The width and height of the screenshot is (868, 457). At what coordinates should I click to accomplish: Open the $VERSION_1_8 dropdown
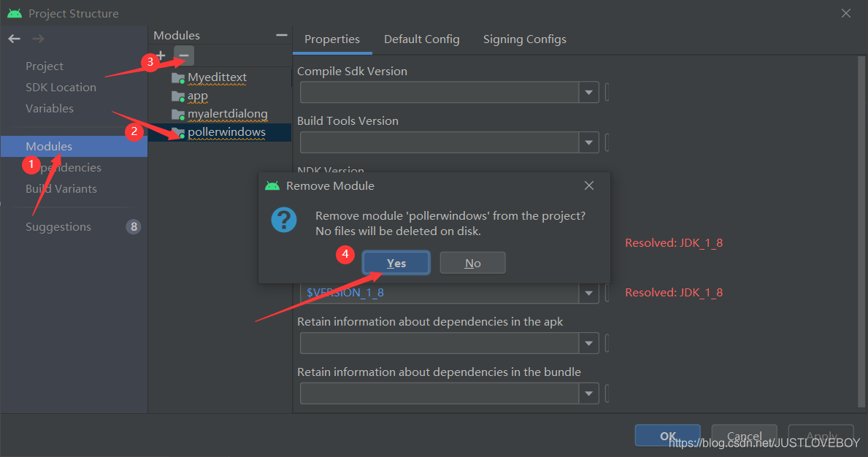coord(588,292)
